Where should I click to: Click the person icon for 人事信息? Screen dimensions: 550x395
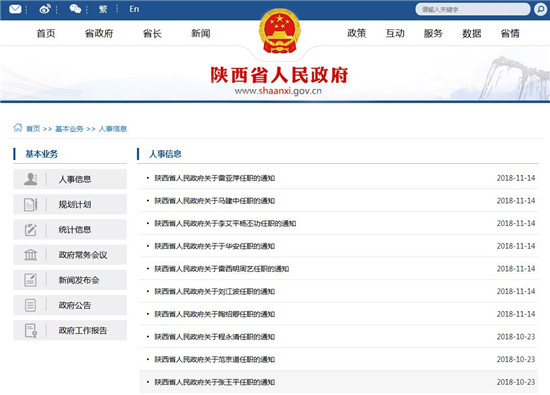(x=31, y=179)
